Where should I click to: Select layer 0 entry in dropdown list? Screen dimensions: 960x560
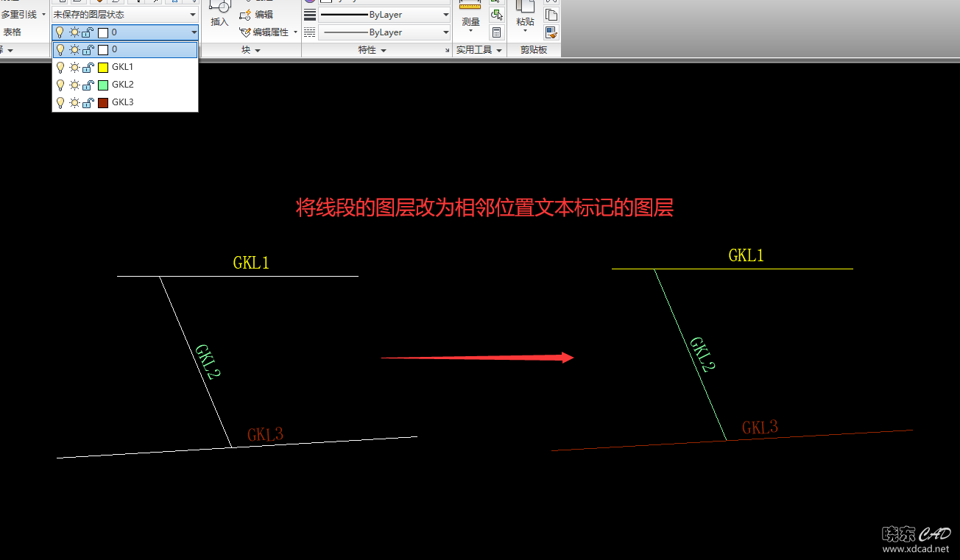click(125, 49)
